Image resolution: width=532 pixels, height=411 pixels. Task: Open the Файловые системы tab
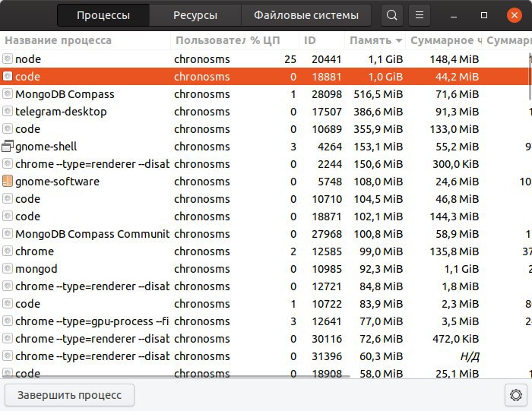[306, 15]
